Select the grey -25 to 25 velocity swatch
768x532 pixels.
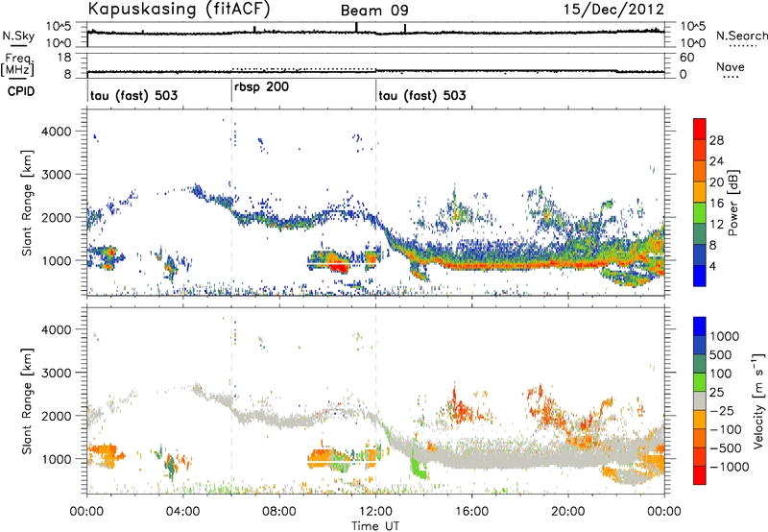[700, 400]
